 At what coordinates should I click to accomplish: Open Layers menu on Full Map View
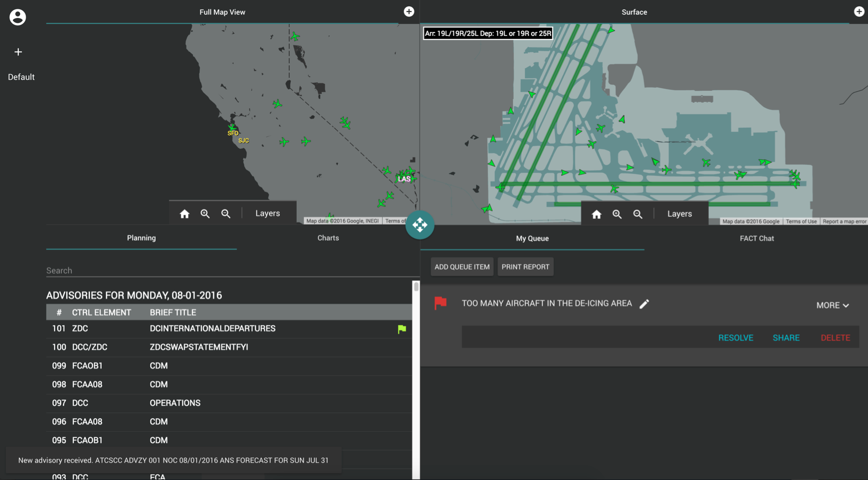click(267, 214)
